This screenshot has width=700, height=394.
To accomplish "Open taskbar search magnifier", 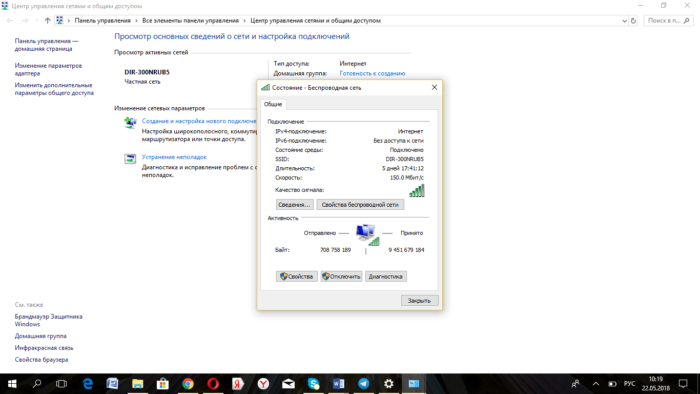I will 37,384.
